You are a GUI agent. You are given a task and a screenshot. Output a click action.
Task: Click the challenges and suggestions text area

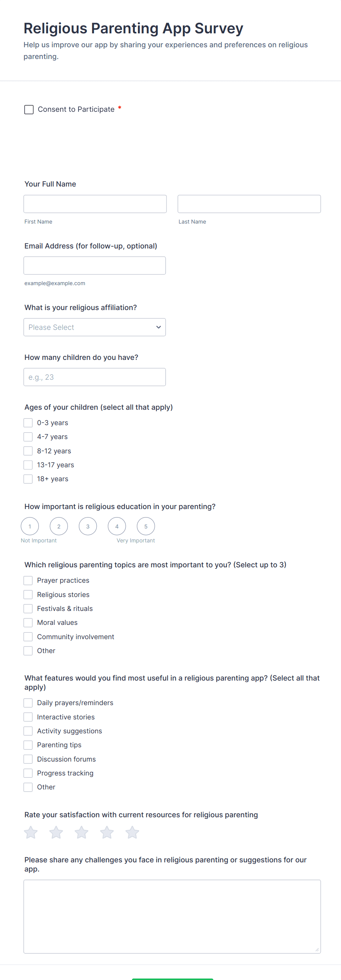172,916
